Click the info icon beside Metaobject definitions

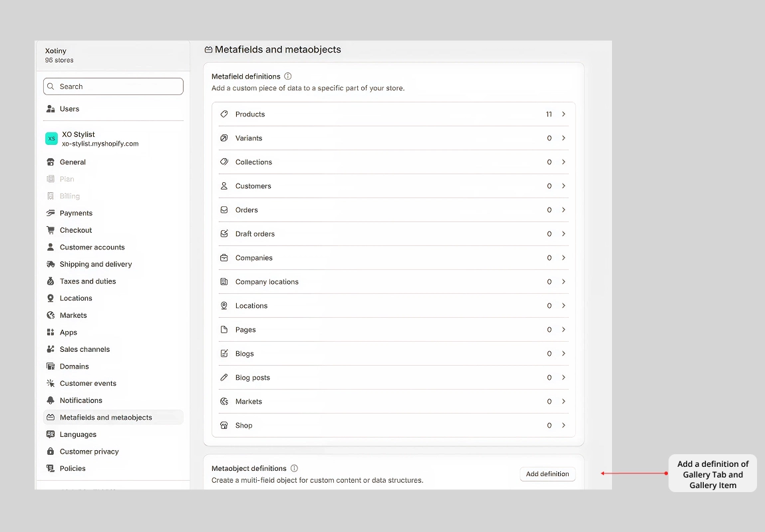294,468
